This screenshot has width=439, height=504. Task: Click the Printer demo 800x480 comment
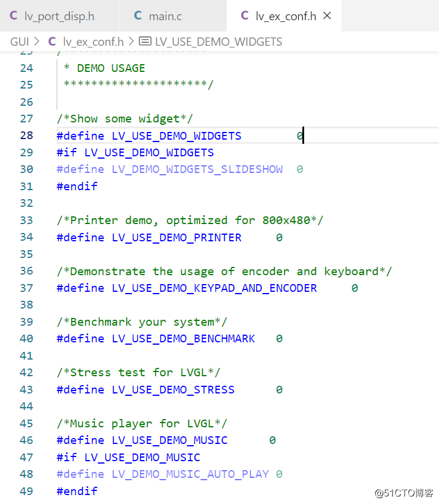pyautogui.click(x=190, y=220)
